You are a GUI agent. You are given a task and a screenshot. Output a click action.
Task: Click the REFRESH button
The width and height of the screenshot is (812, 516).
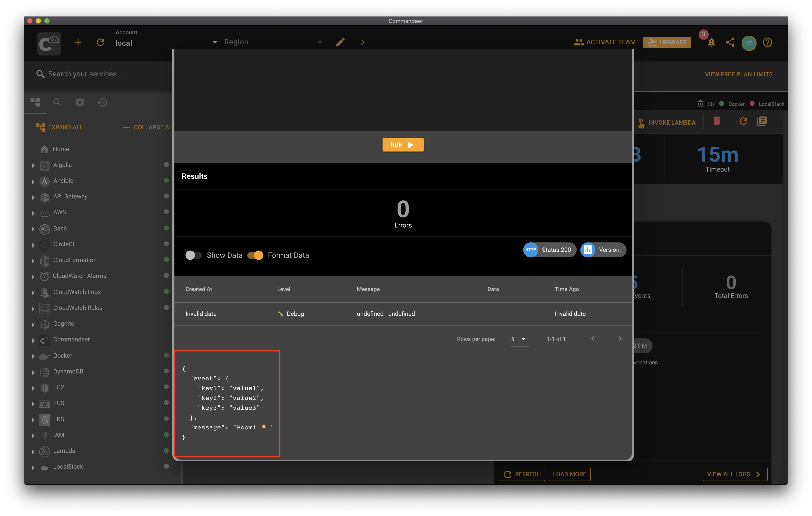[521, 474]
